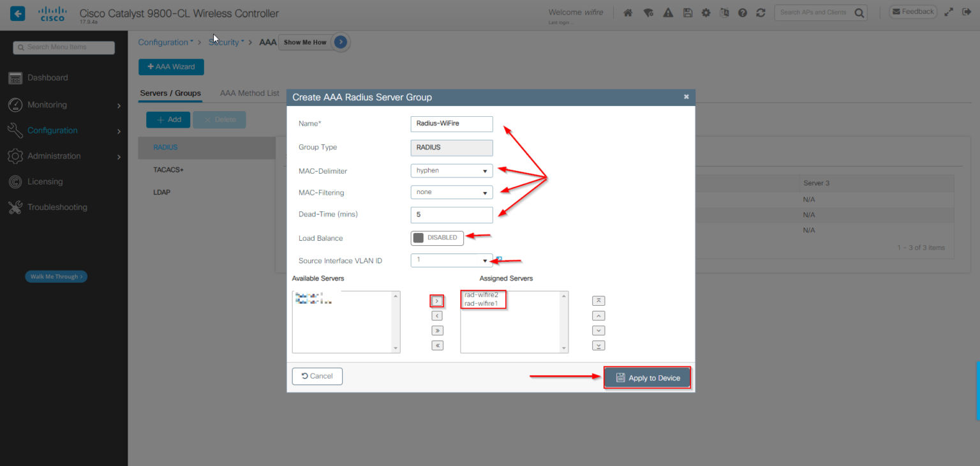Toggle the Load Balance DISABLED switch
The image size is (980, 466).
(437, 237)
